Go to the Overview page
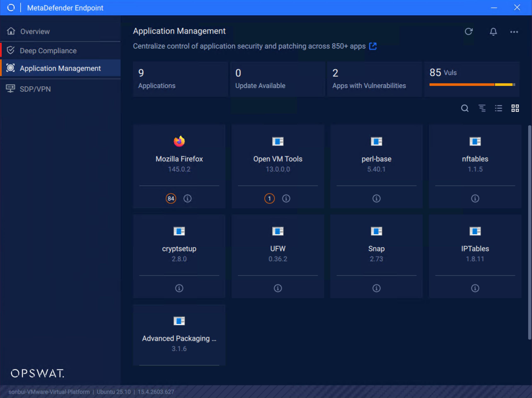Image resolution: width=532 pixels, height=398 pixels. click(x=35, y=31)
